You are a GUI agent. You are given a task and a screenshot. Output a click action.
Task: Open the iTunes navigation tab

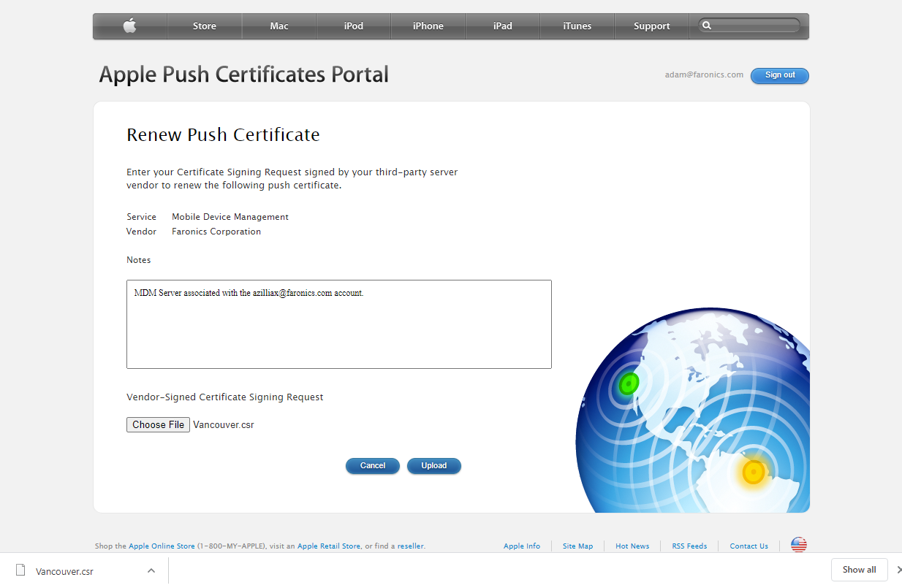click(x=577, y=26)
